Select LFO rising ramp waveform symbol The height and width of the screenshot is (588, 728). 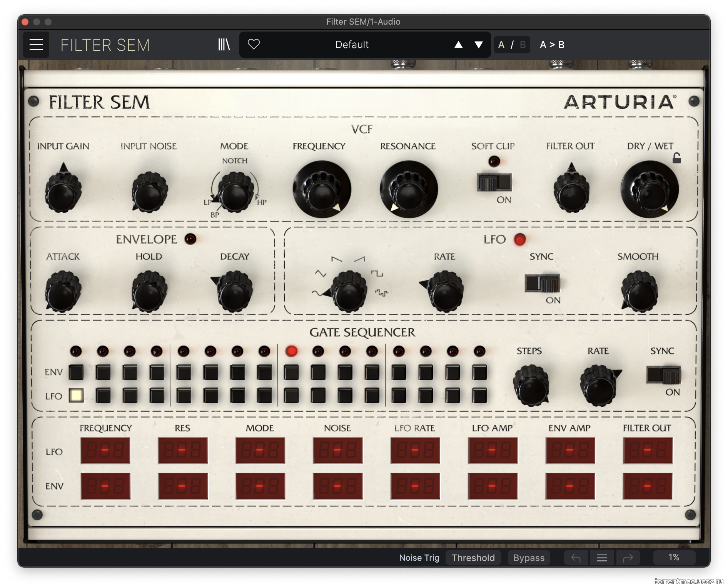coord(360,259)
